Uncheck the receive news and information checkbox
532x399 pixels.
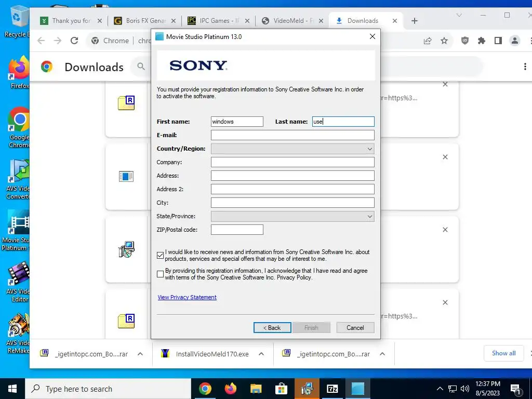tap(160, 255)
